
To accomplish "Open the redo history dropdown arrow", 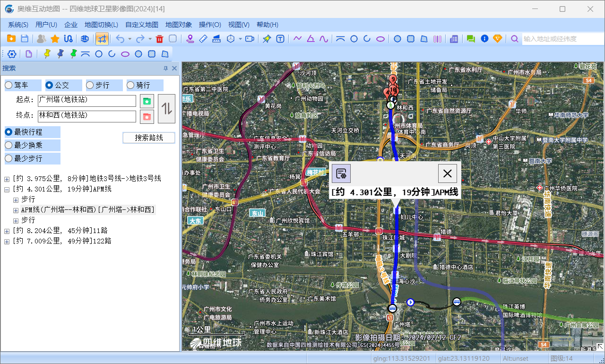I will tap(150, 39).
